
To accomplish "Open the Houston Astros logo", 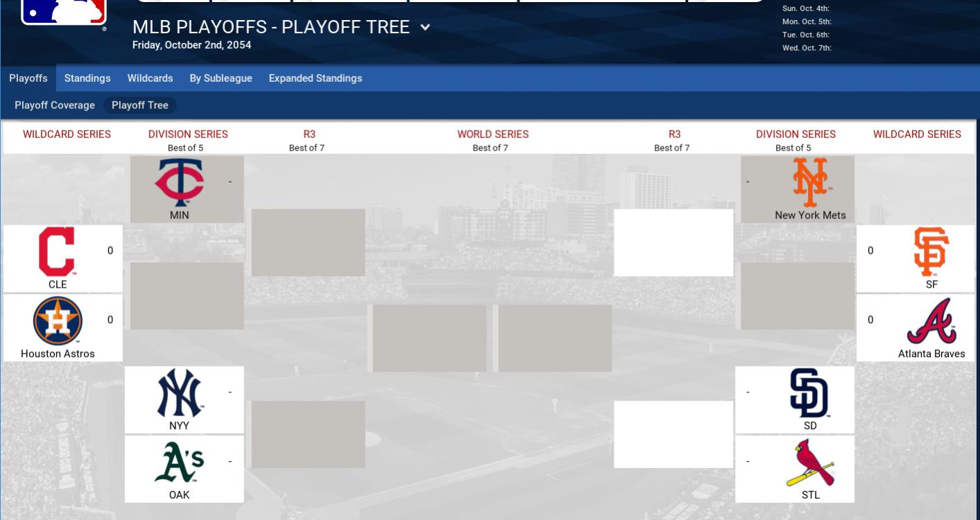I will (58, 320).
